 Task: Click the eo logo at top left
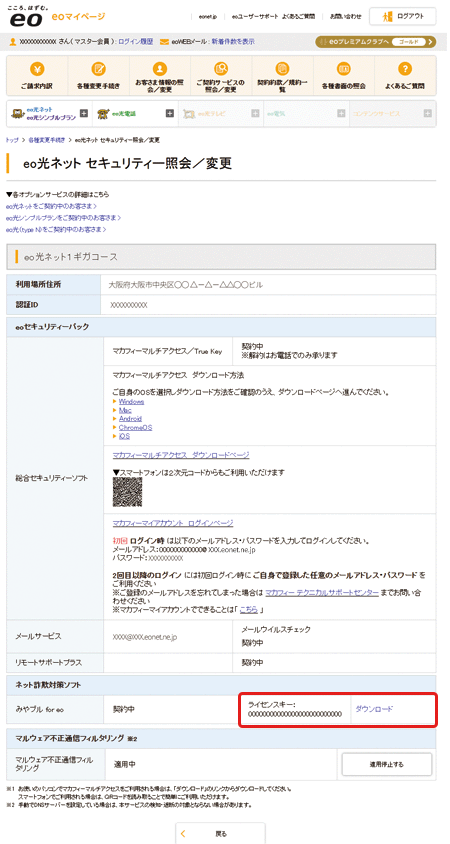coord(26,17)
